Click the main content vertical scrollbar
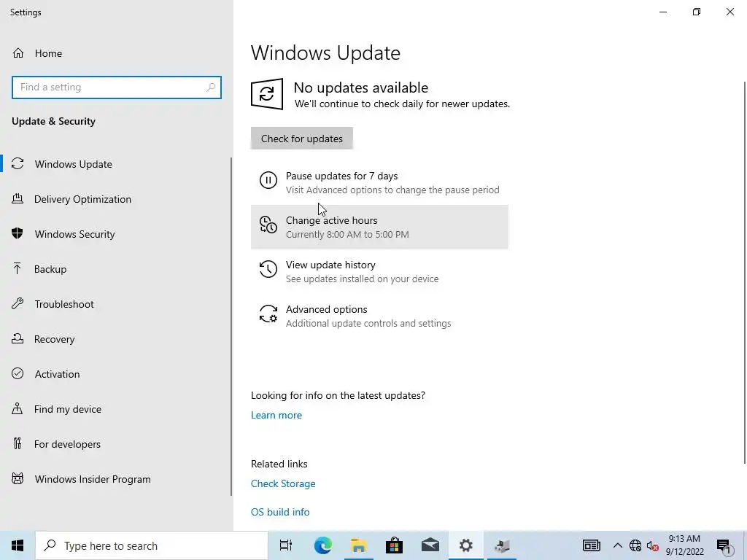The image size is (747, 560). tap(745, 273)
